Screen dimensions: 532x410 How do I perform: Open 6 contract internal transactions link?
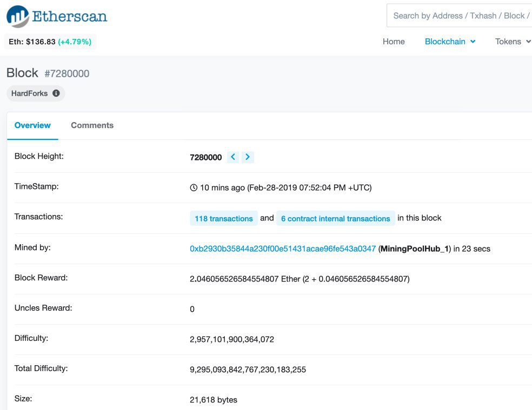point(335,219)
